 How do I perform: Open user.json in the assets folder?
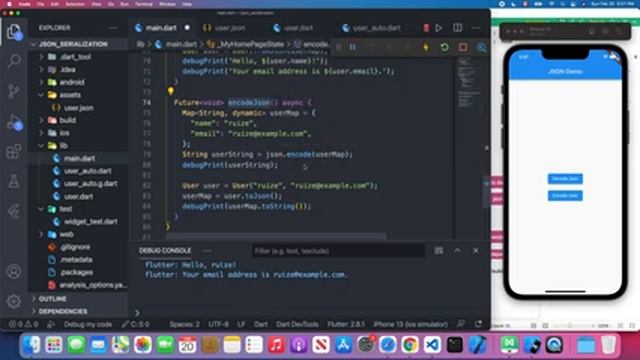pos(78,108)
